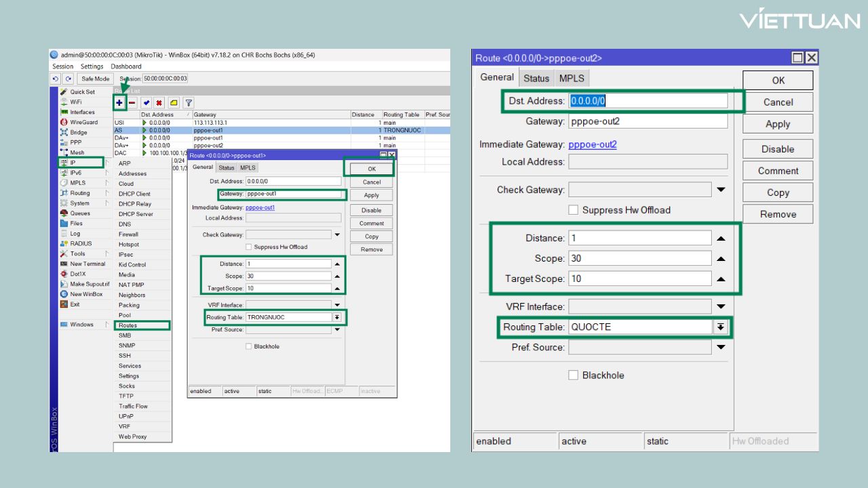Image resolution: width=868 pixels, height=488 pixels.
Task: Open Routing Table dropdown showing TRONGNUOC
Action: click(336, 317)
